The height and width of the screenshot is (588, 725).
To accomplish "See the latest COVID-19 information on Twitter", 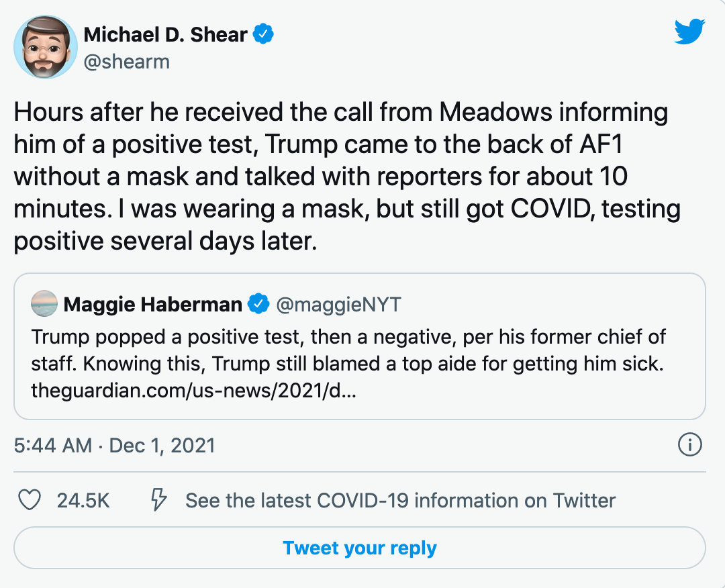I will pyautogui.click(x=400, y=501).
